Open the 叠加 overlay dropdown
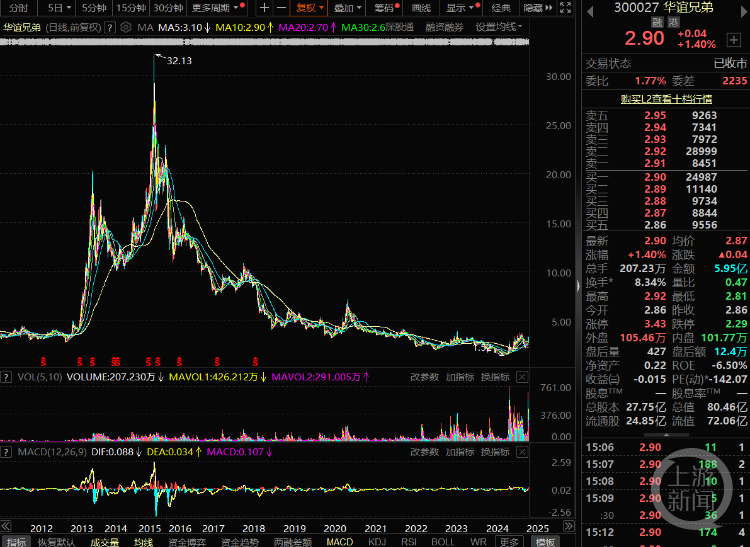The height and width of the screenshot is (547, 750). pos(347,8)
